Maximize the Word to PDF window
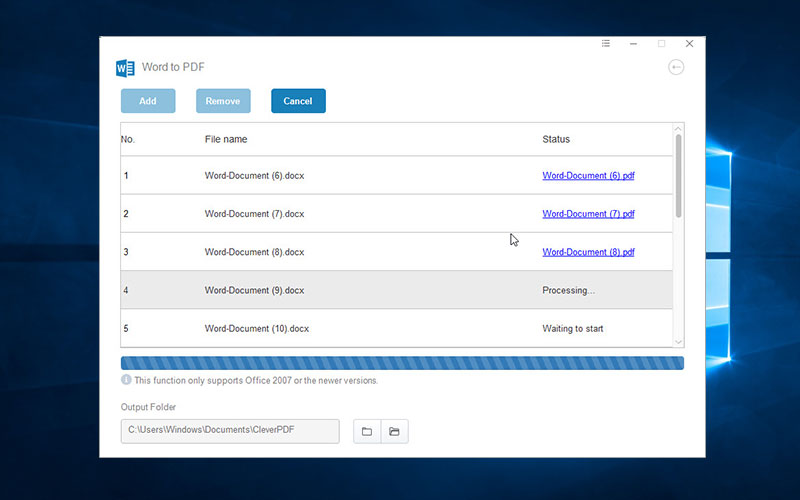 (661, 44)
